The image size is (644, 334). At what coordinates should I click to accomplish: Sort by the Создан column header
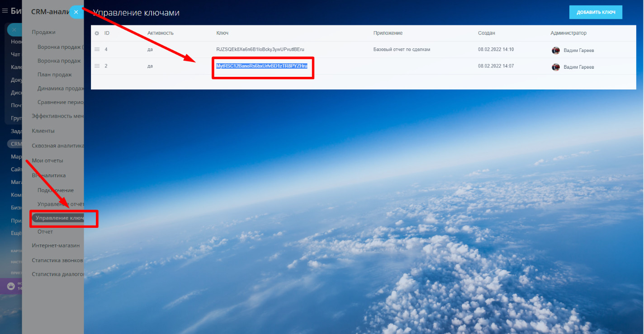[x=487, y=33]
